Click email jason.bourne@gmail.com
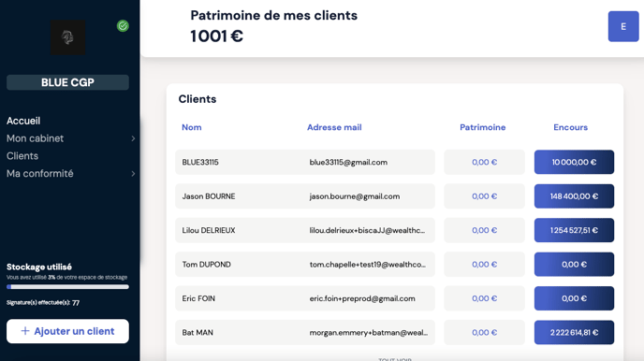This screenshot has height=361, width=644. pyautogui.click(x=355, y=196)
